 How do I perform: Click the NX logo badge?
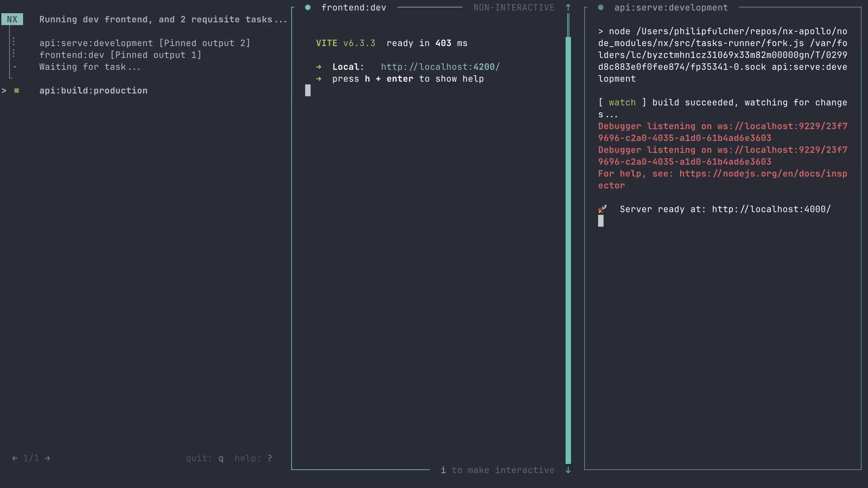point(12,19)
